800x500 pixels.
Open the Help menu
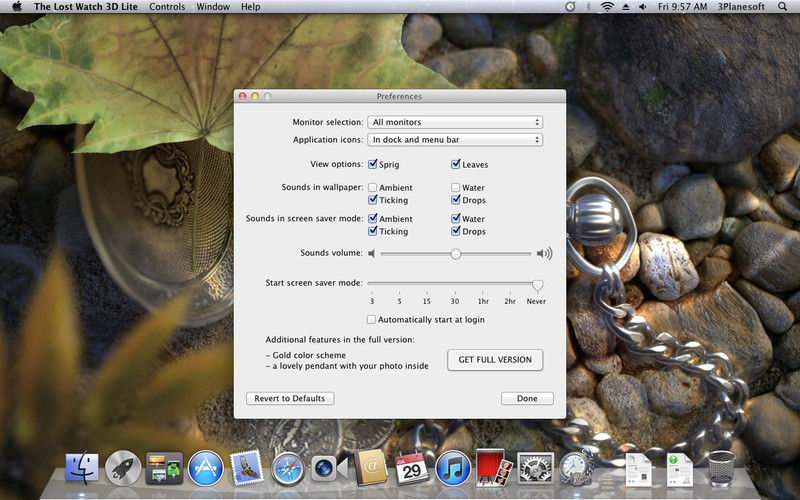point(251,7)
